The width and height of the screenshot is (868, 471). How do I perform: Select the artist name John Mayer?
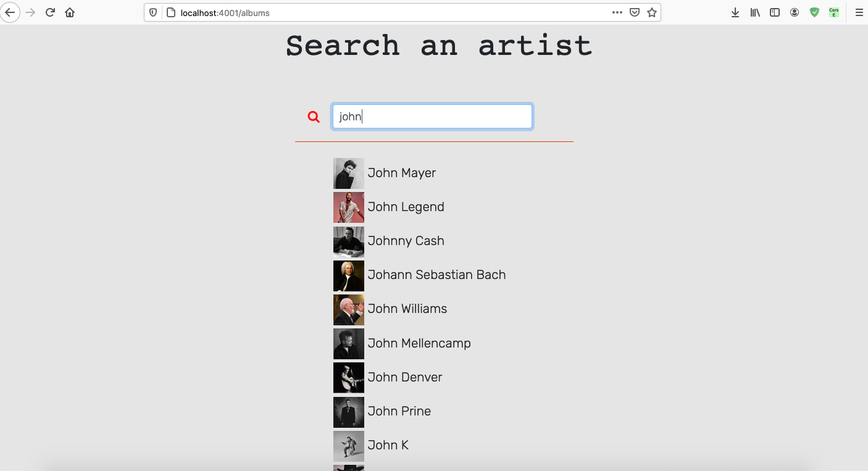[402, 173]
